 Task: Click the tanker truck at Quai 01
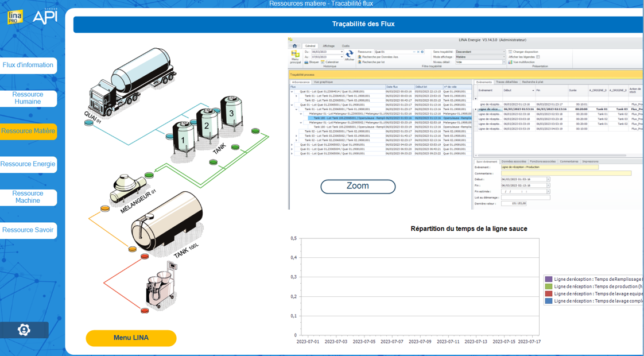[x=131, y=82]
